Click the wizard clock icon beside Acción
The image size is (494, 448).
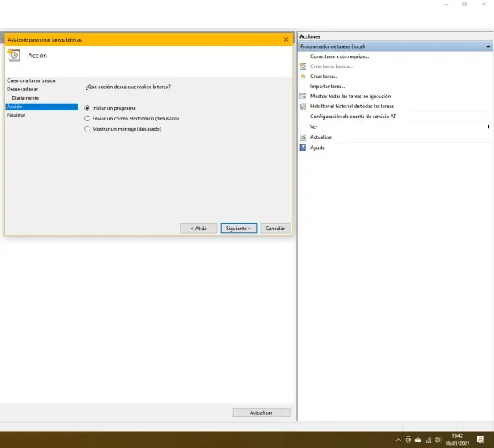[x=14, y=56]
